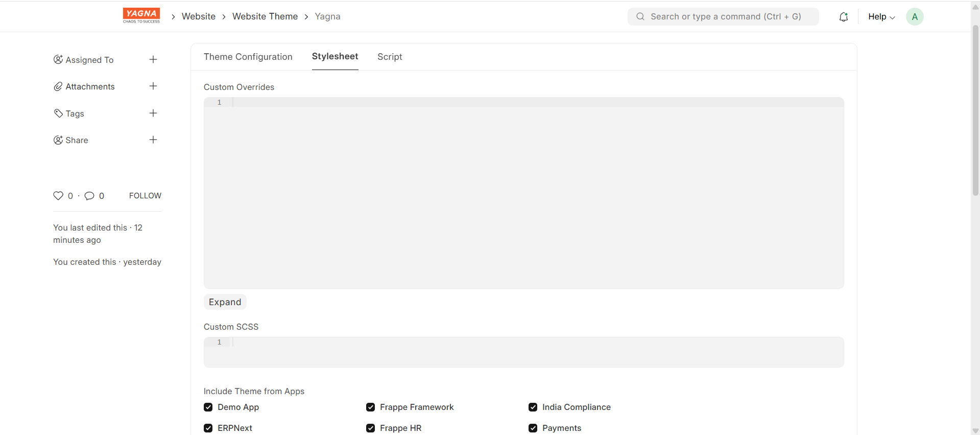
Task: Disable the India Compliance checkbox
Action: 533,407
